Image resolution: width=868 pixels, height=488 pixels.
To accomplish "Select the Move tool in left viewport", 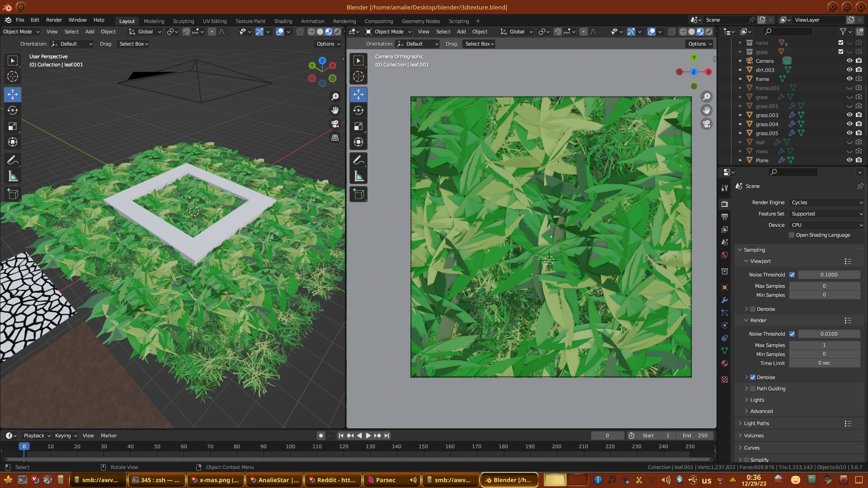I will coord(13,94).
